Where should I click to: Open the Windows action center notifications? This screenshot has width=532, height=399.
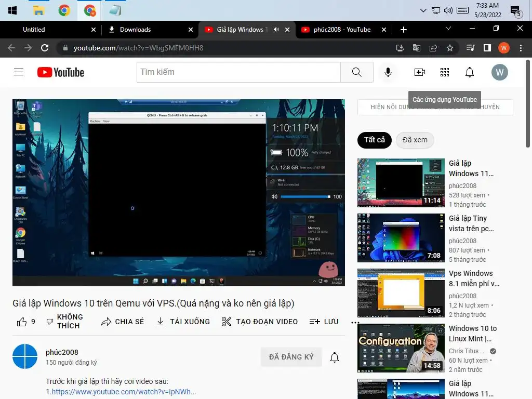pyautogui.click(x=515, y=11)
